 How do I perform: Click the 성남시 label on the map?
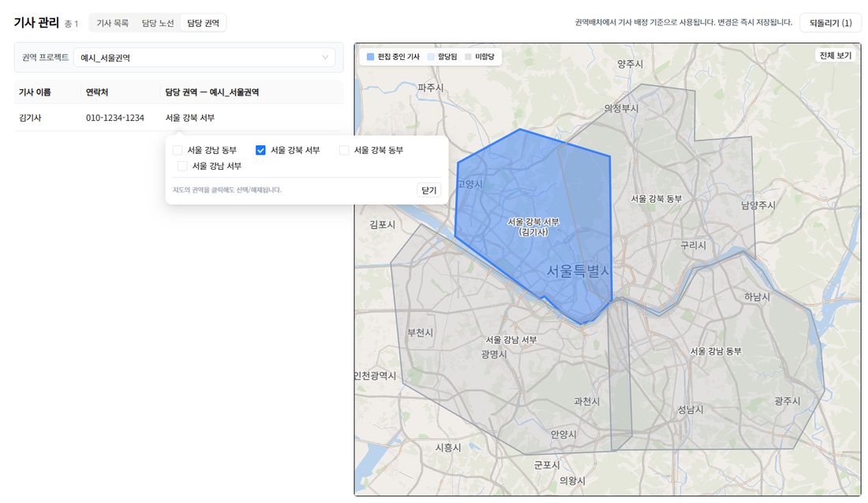690,410
